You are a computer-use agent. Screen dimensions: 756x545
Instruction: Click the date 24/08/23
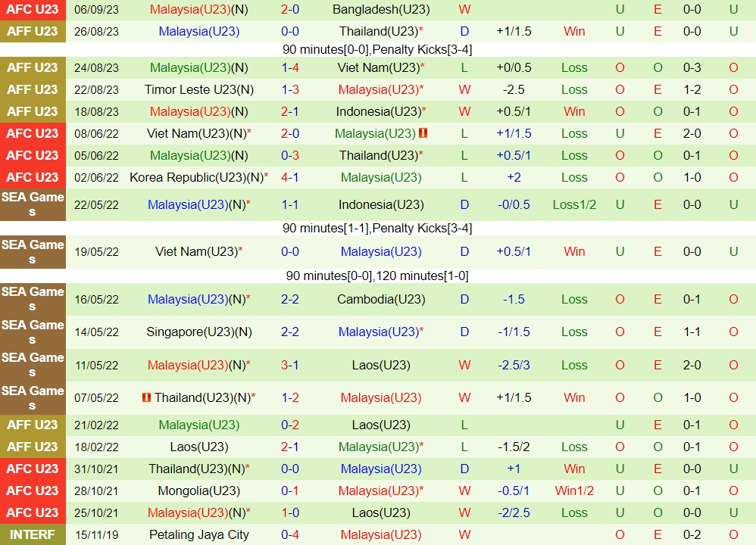[x=96, y=68]
